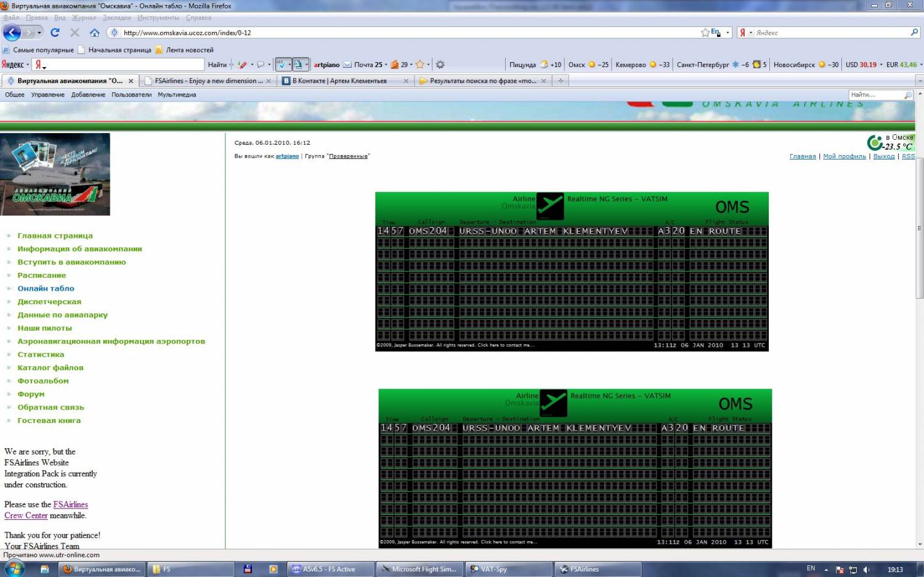The width and height of the screenshot is (924, 577).
Task: Open the back/forward history dropdown arrow
Action: click(x=39, y=33)
